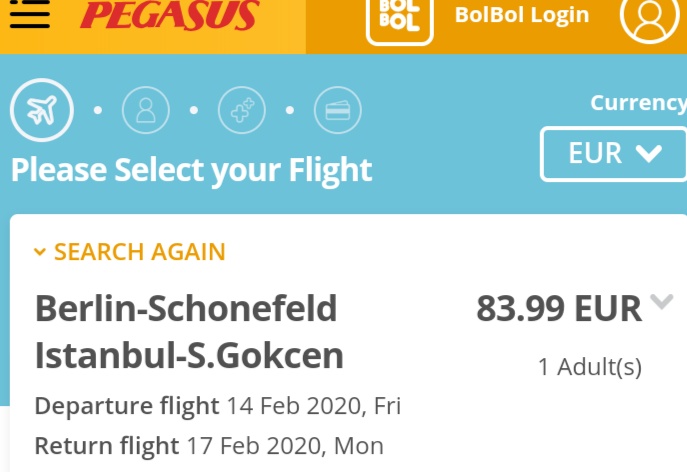This screenshot has height=472, width=687.
Task: Click the BolBol square logo icon
Action: click(x=399, y=20)
